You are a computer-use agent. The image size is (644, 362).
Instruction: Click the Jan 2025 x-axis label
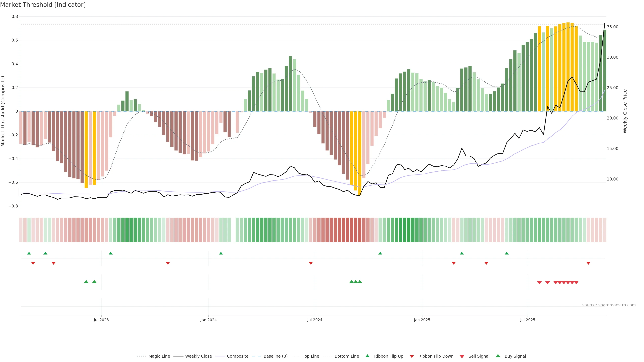[422, 320]
